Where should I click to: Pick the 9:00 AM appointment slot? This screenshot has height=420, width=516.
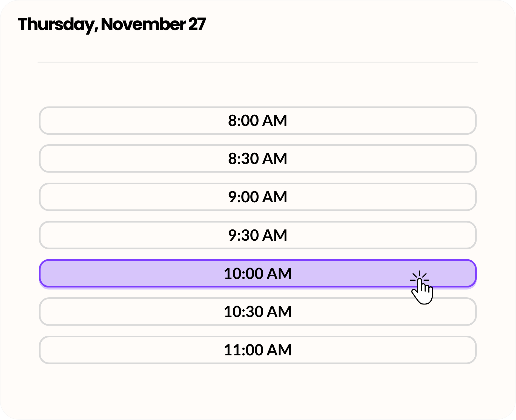(x=258, y=197)
